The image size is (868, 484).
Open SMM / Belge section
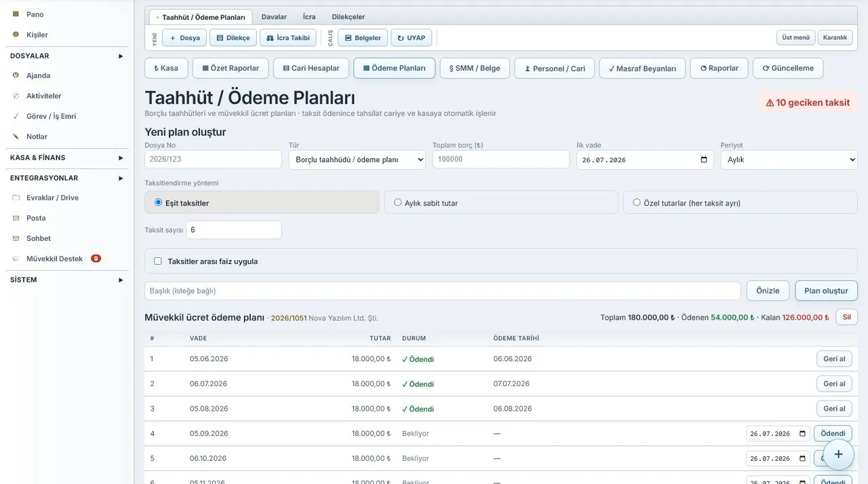click(475, 68)
